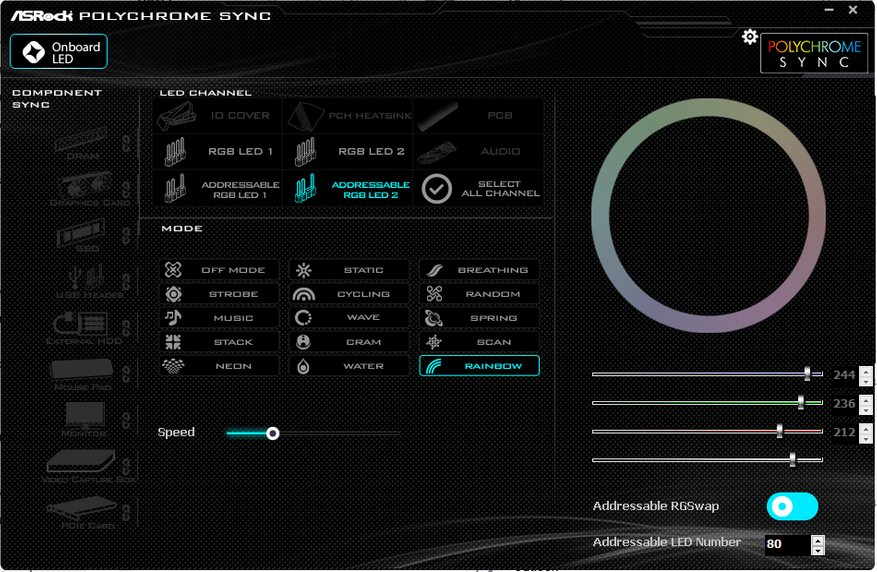
Task: Minimize the Polychrome Sync window
Action: click(829, 10)
